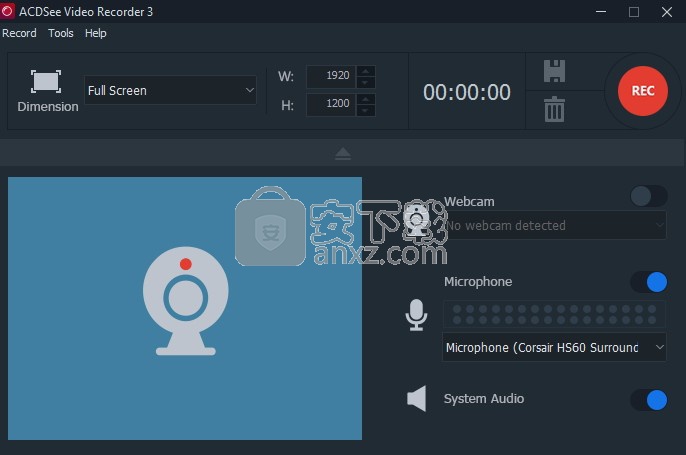Image resolution: width=686 pixels, height=455 pixels.
Task: Click the 00:00:00 recording timer
Action: click(467, 92)
